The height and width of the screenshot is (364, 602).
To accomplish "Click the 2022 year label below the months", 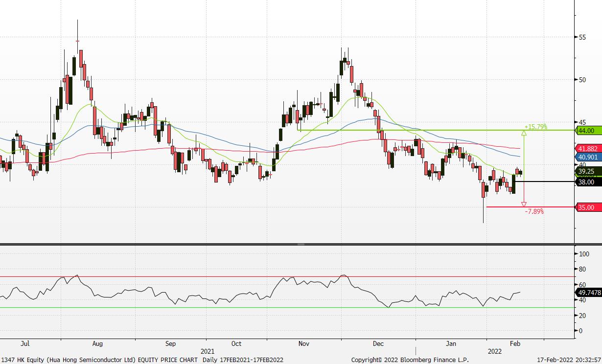I will pos(494,351).
